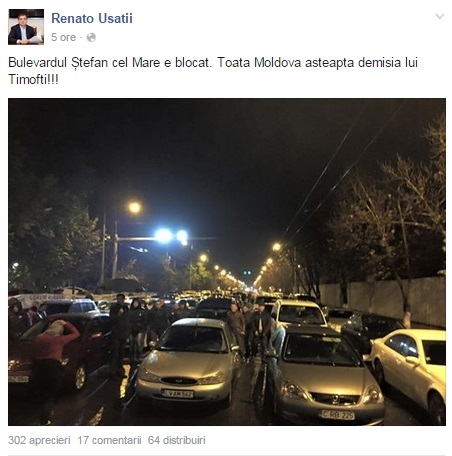The image size is (452, 456).
Task: Open the "5 ore" post timestamp
Action: [x=64, y=37]
